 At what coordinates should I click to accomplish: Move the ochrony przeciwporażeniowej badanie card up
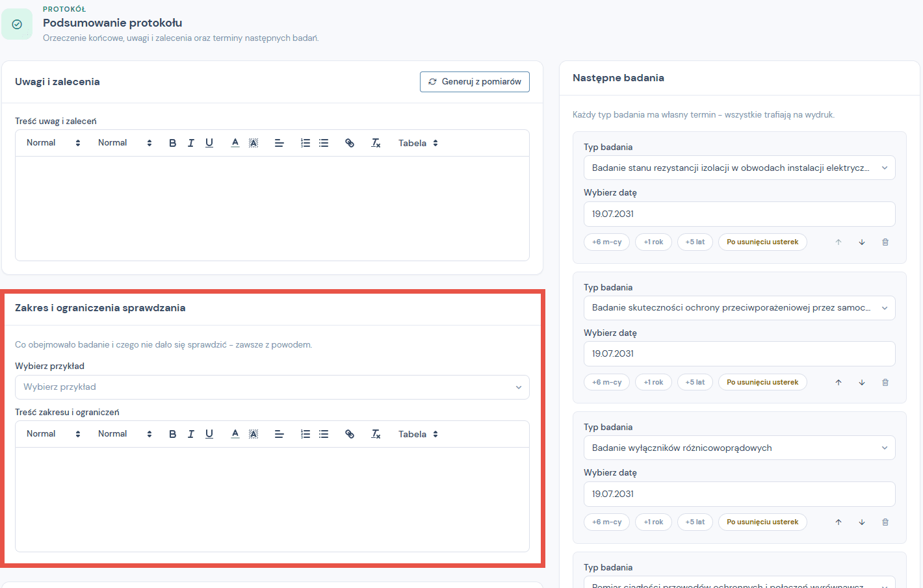[838, 383]
